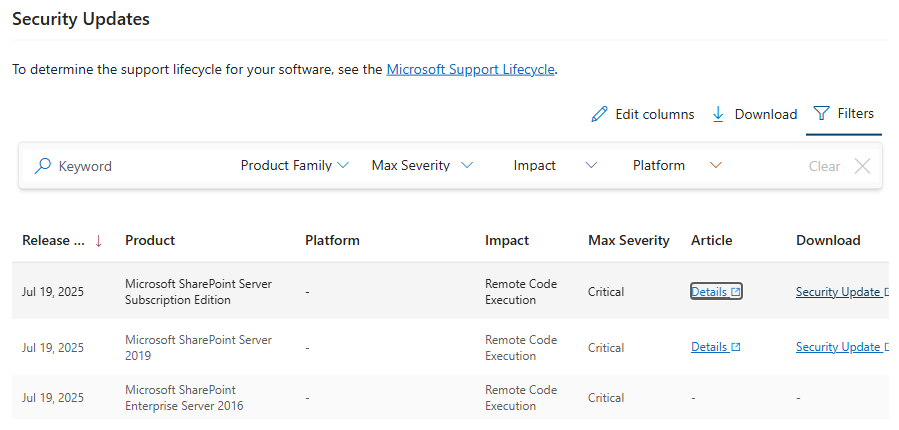Click the Max Severity column header

628,240
